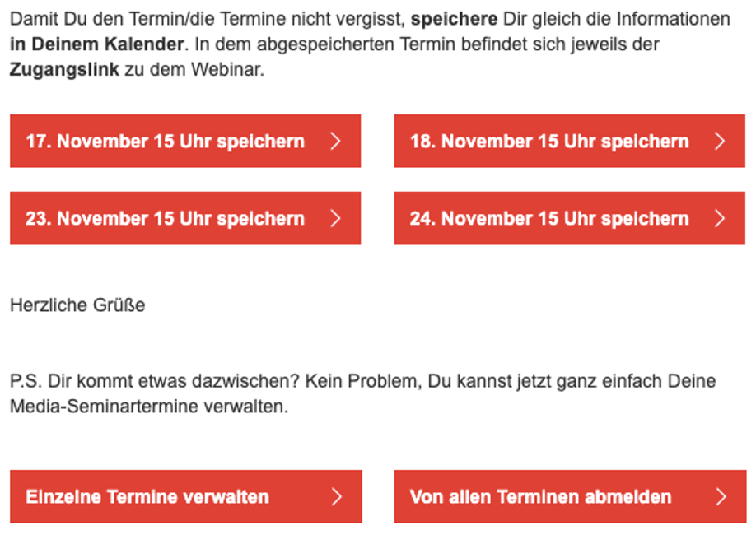Select Von allen Terminen abmelden
The height and width of the screenshot is (535, 756).
click(x=570, y=496)
